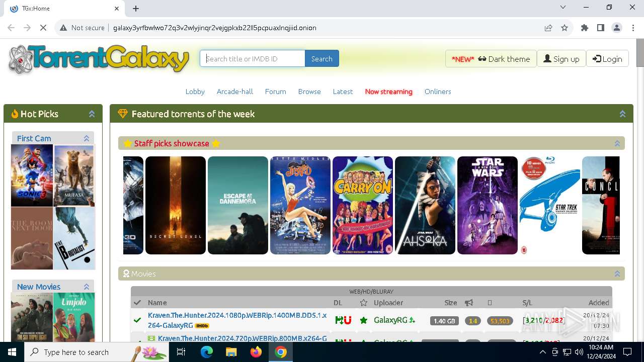Go to the Lobby page
Viewport: 644px width, 362px height.
[x=195, y=92]
